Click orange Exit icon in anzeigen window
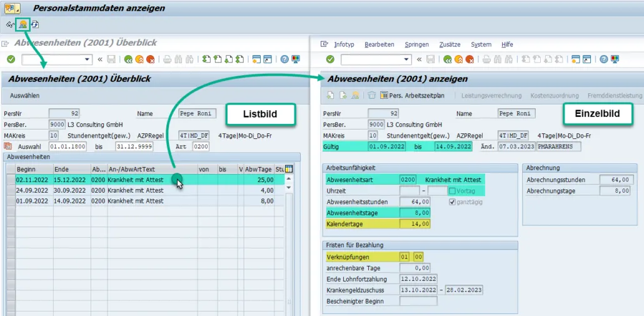 coord(458,59)
